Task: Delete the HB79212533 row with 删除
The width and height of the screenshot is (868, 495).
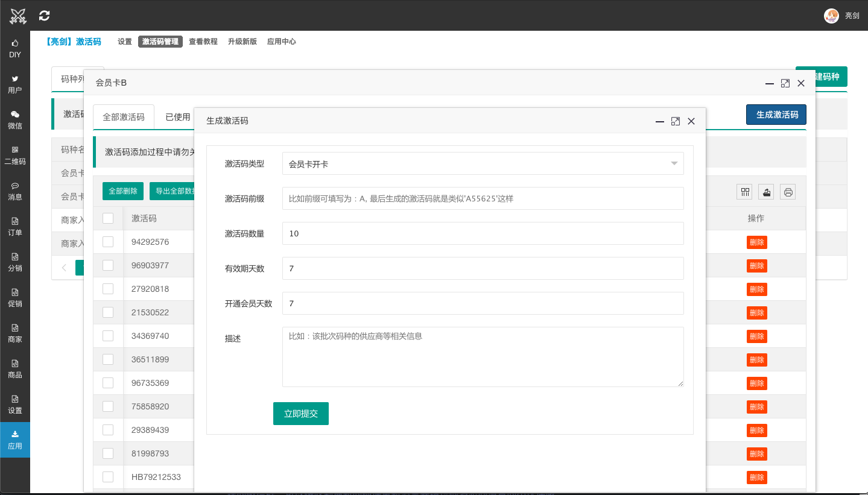Action: tap(757, 478)
